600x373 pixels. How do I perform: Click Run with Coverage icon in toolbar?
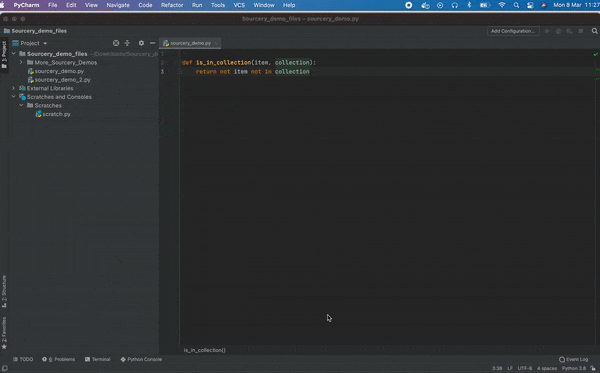(570, 31)
